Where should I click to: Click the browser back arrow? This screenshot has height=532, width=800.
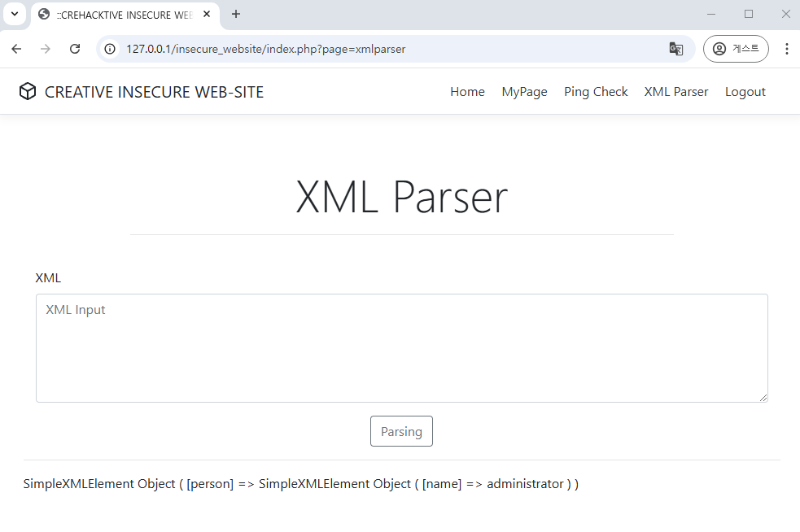point(16,49)
